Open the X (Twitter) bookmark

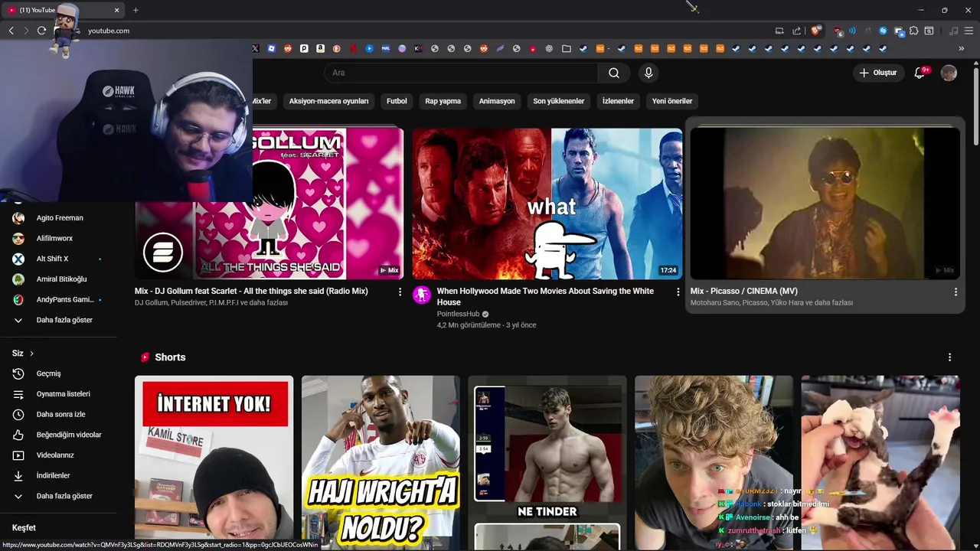point(256,48)
